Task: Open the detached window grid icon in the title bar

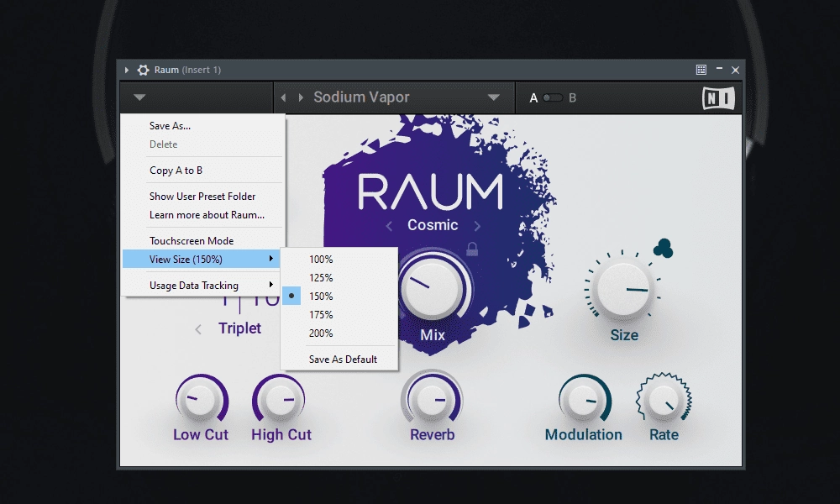Action: [701, 70]
